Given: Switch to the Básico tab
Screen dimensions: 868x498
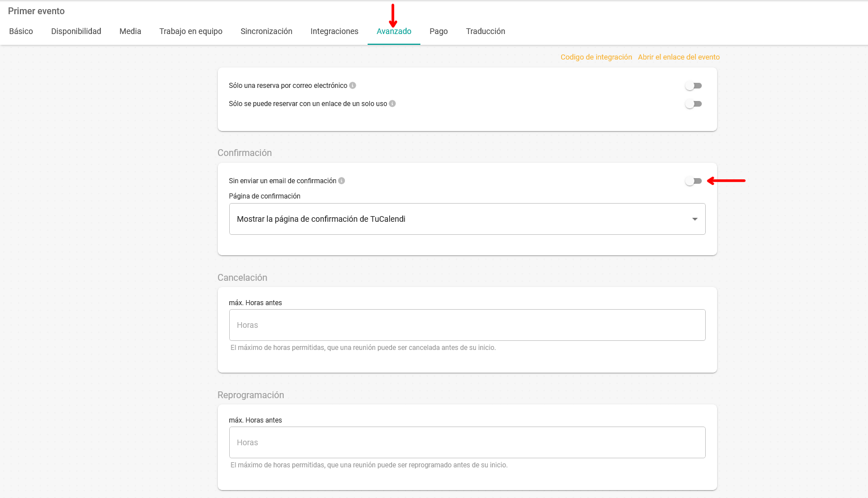Looking at the screenshot, I should (x=21, y=31).
